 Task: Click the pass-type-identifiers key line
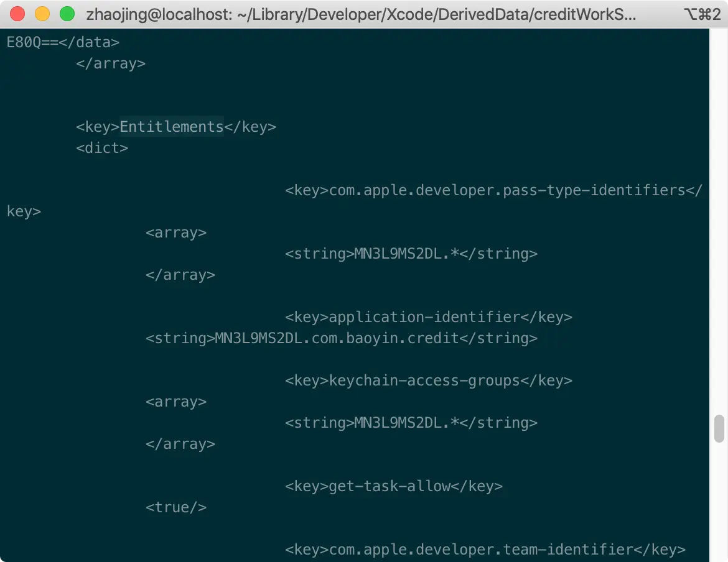point(493,190)
